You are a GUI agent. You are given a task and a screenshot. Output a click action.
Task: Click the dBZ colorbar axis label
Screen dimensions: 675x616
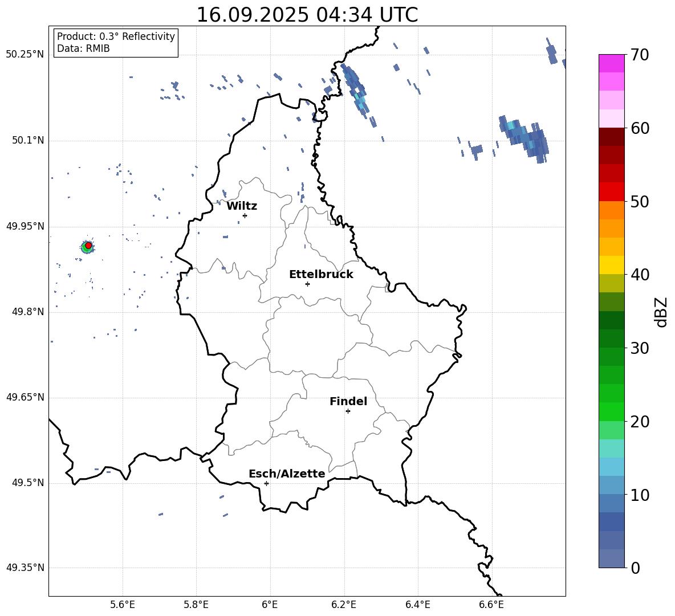(x=661, y=312)
